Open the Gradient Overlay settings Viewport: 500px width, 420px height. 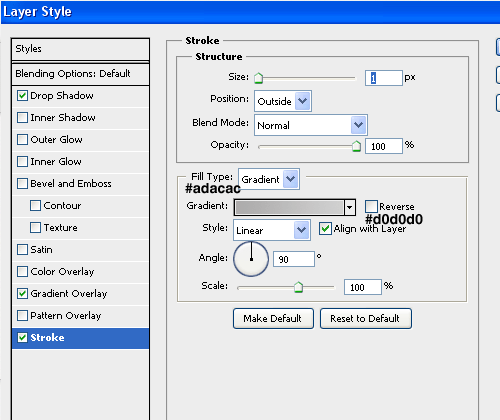click(x=69, y=294)
